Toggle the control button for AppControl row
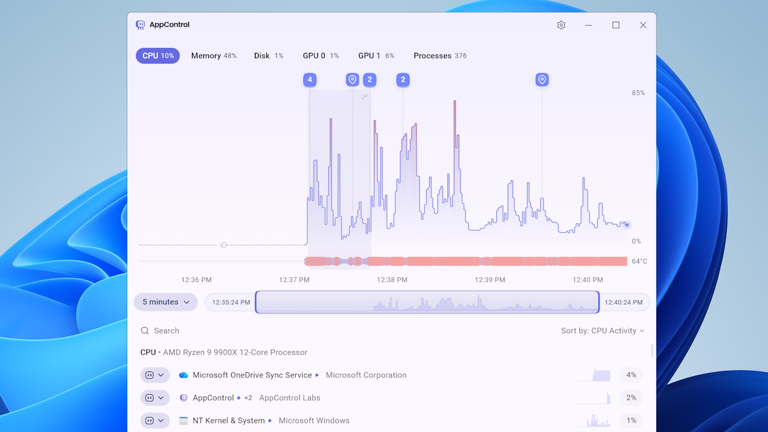 [x=149, y=398]
